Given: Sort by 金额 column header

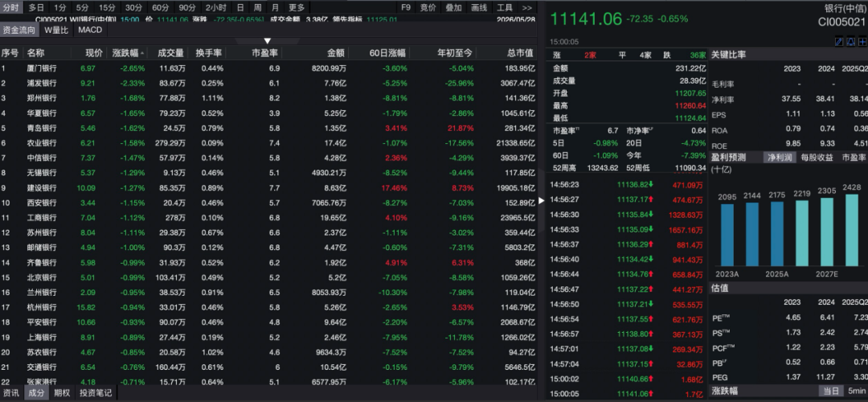Looking at the screenshot, I should (x=335, y=53).
